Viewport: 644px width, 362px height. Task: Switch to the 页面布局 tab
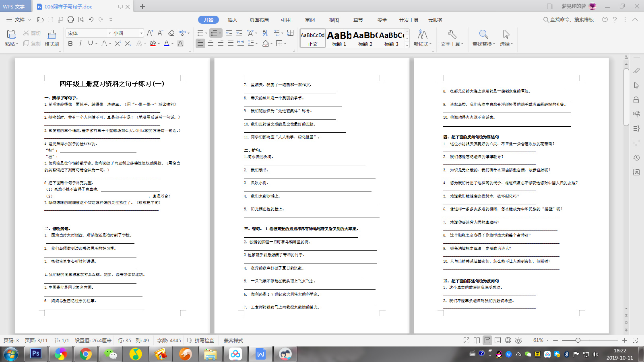coord(259,20)
